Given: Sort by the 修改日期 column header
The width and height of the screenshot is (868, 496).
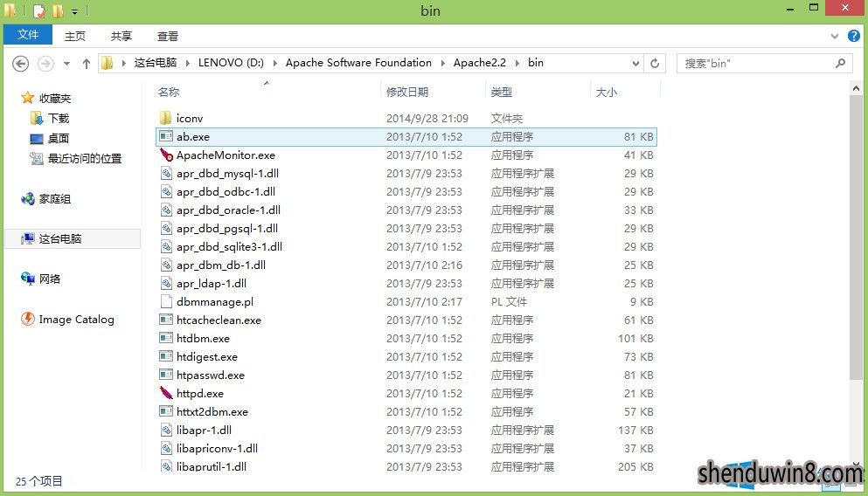Looking at the screenshot, I should coord(407,92).
